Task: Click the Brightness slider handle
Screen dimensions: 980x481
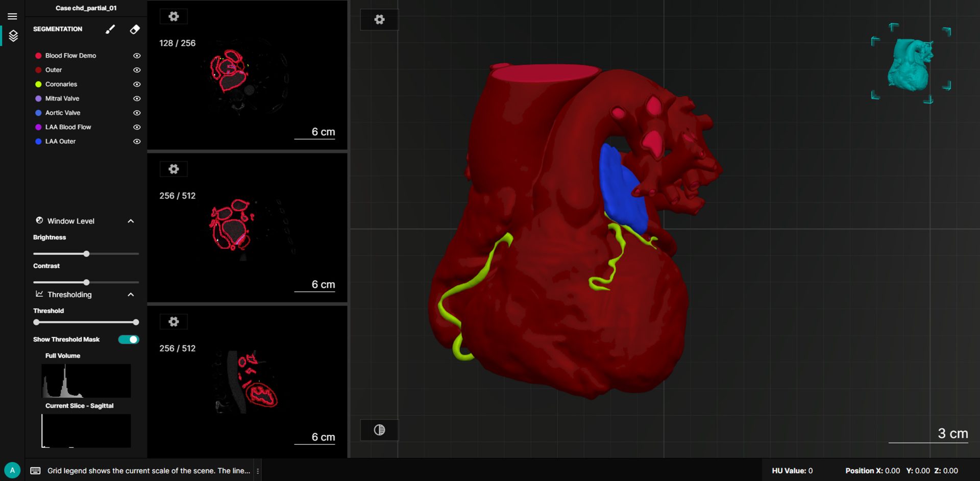Action: click(87, 254)
